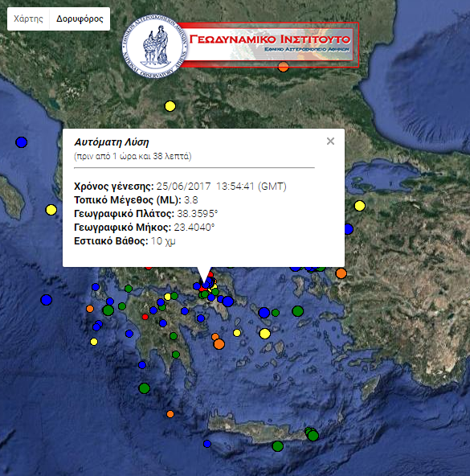Select the large blue marker west of Ionian islands

[46, 300]
